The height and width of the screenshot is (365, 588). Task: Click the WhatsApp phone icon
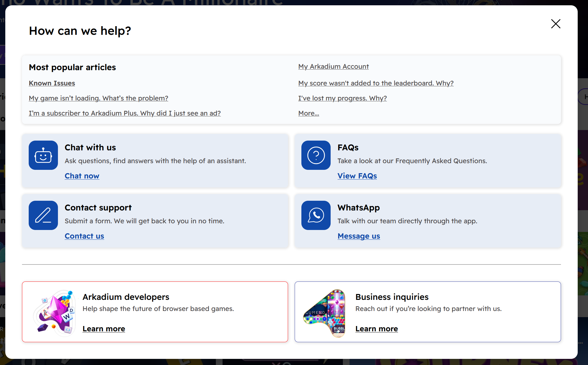click(x=316, y=215)
